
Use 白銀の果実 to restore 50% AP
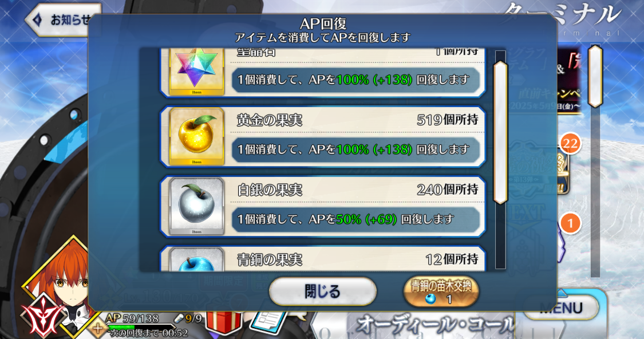click(x=322, y=207)
